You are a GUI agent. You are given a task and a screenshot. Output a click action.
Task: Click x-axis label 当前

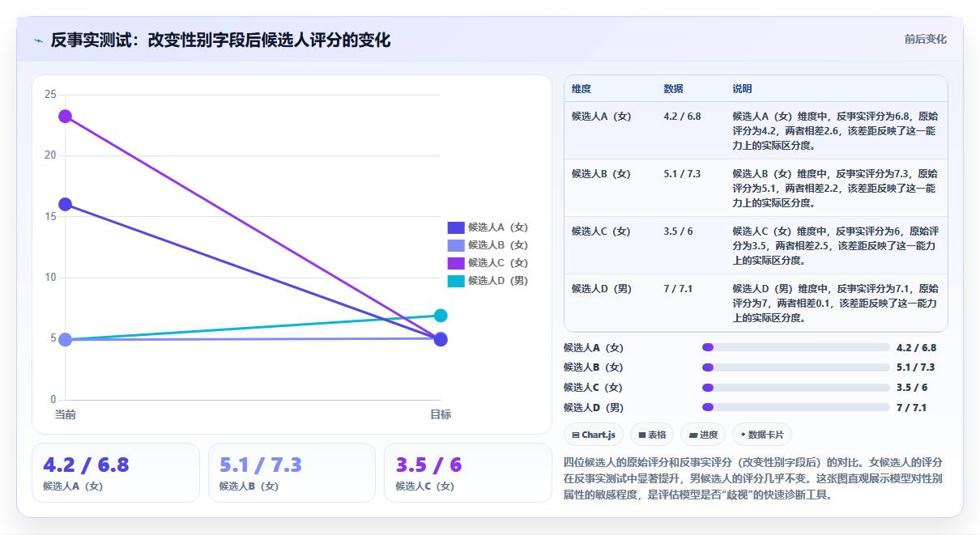(65, 414)
